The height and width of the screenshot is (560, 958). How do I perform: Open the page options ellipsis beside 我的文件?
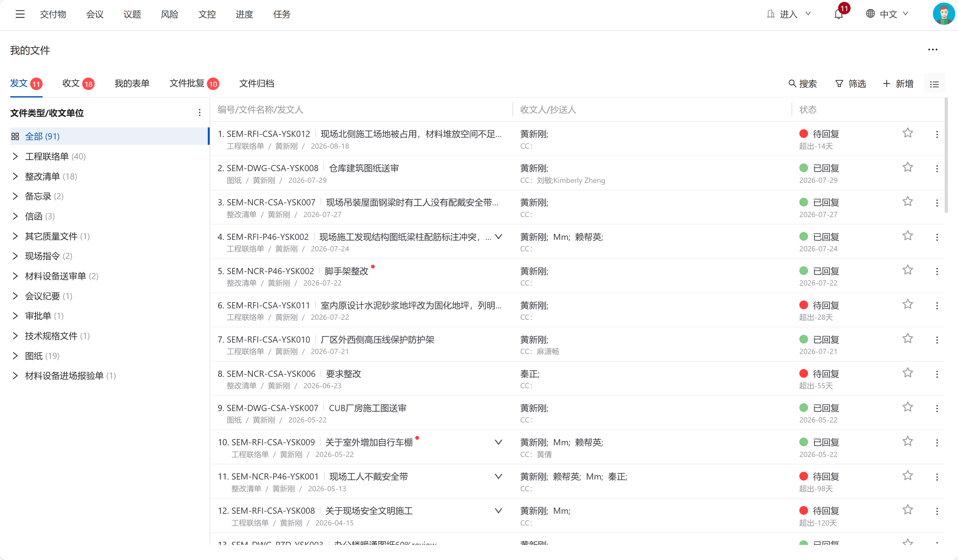tap(933, 50)
